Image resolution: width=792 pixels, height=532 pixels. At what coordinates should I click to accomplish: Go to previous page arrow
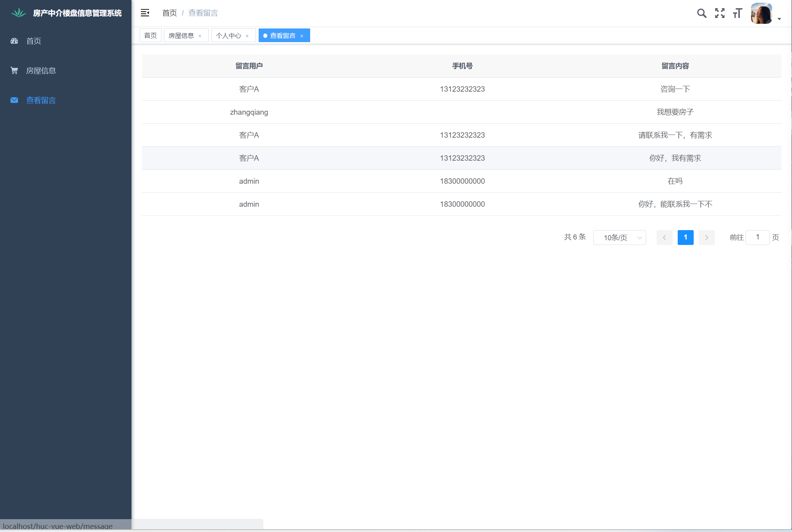pyautogui.click(x=664, y=238)
